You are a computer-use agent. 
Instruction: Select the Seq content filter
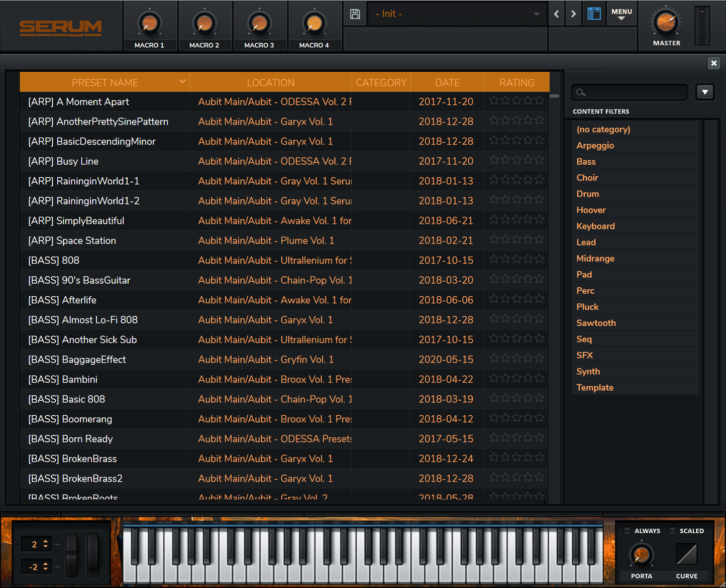click(636, 339)
